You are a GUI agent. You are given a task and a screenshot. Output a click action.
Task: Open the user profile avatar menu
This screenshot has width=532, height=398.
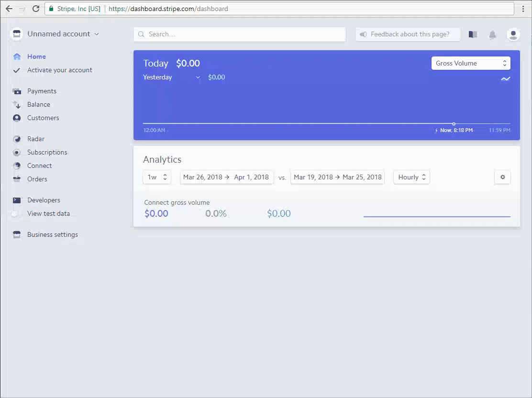pyautogui.click(x=513, y=34)
